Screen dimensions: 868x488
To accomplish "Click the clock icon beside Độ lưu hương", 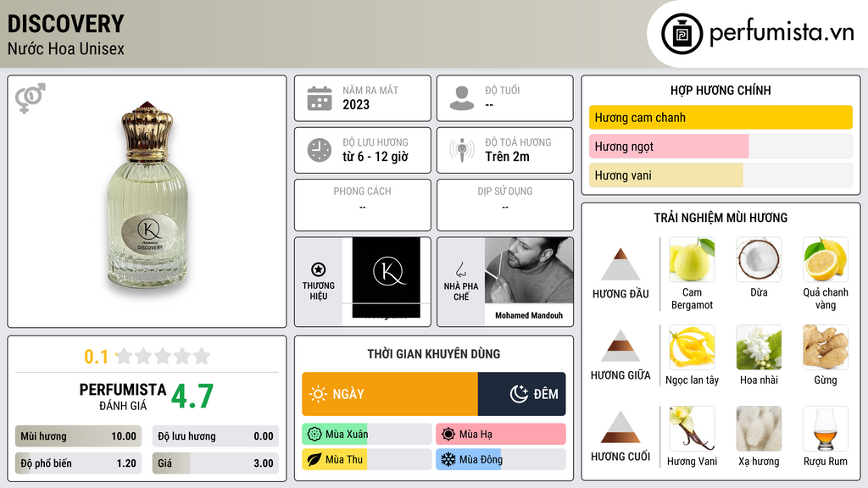I will (x=320, y=150).
